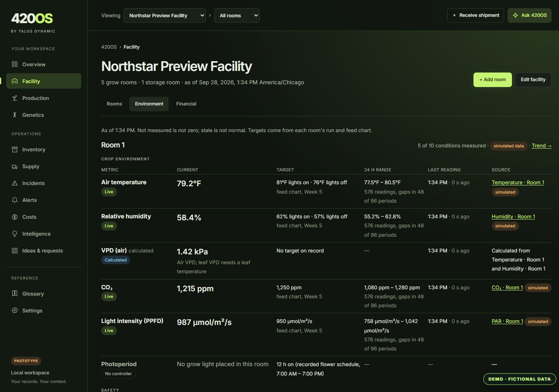Click the Production plant icon
Image resolution: width=559 pixels, height=392 pixels.
click(15, 98)
